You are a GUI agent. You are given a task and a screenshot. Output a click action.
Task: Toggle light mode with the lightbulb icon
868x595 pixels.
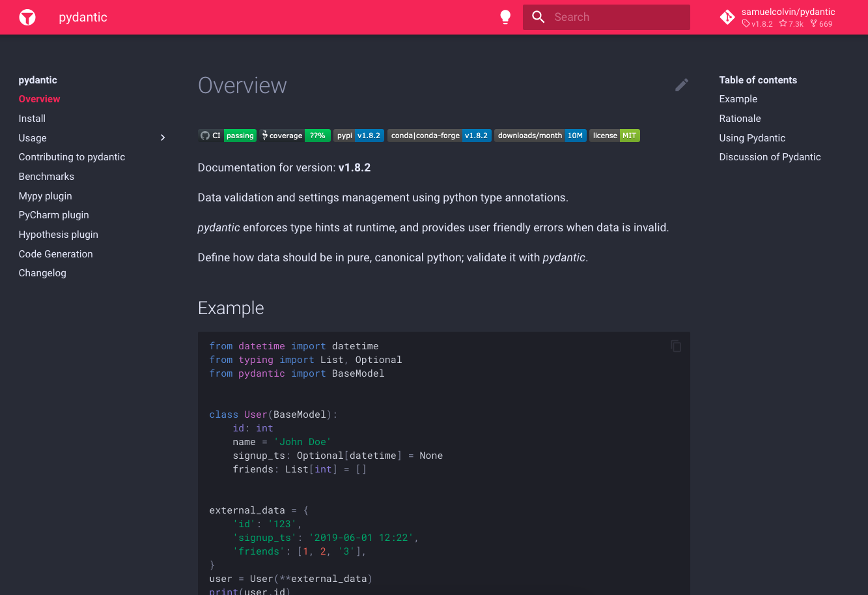tap(505, 17)
